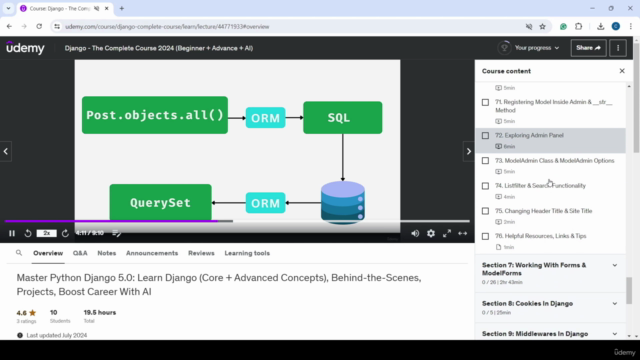Viewport: 640px width, 360px height.
Task: Click the 19.5 hours total text
Action: (x=100, y=313)
